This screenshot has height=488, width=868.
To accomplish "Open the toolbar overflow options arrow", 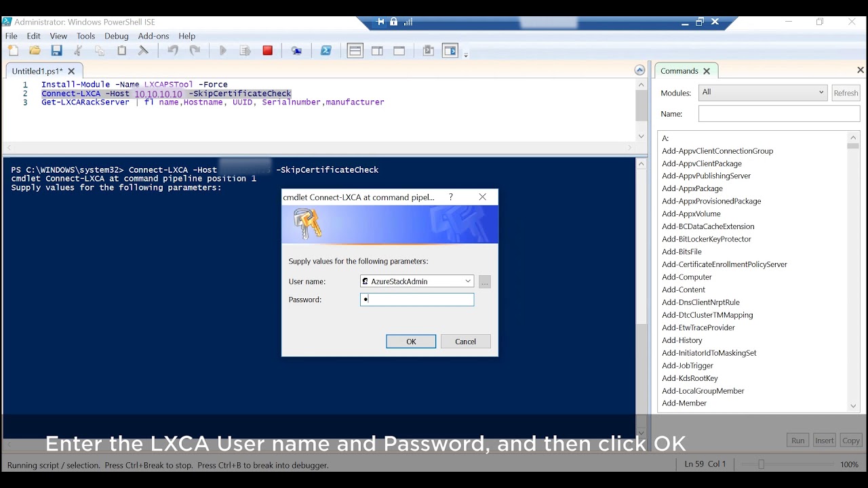I will pos(466,54).
